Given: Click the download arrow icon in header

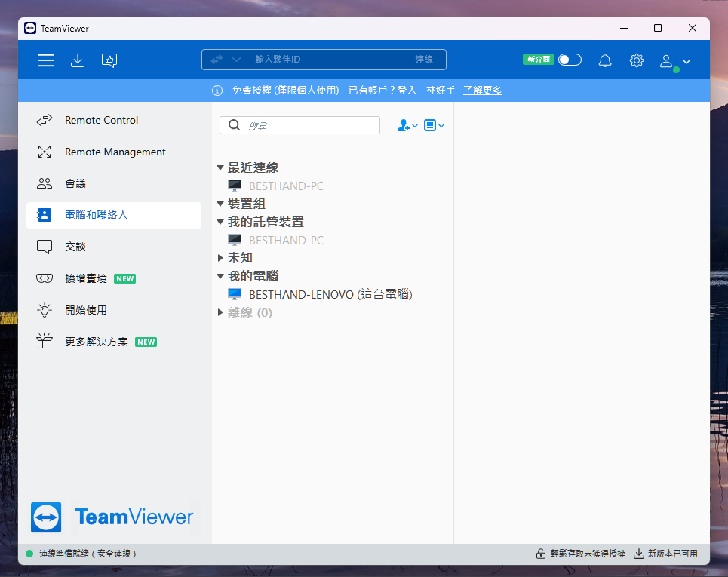Looking at the screenshot, I should point(77,60).
